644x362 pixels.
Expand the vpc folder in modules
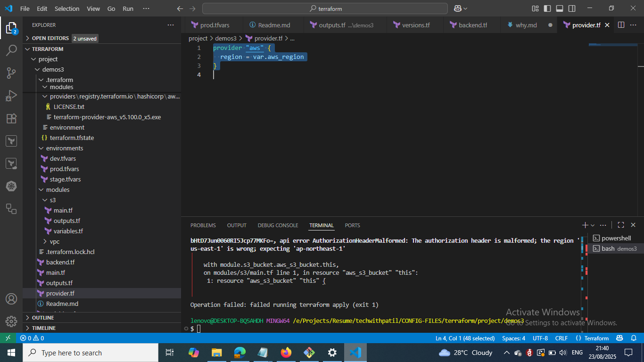[54, 241]
